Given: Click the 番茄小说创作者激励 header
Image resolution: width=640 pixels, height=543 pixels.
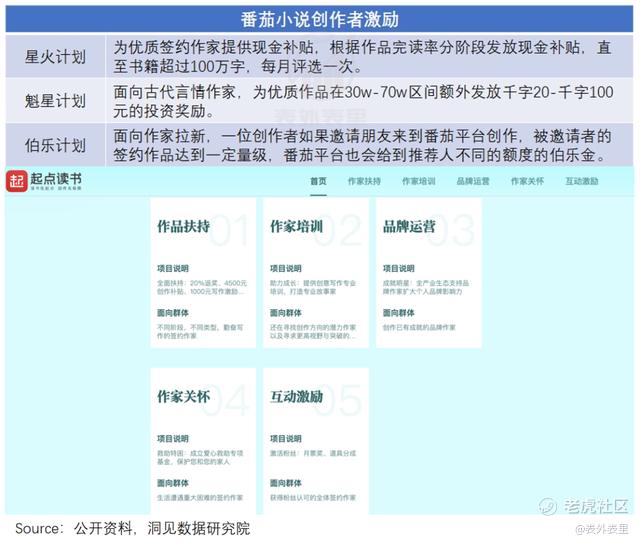Looking at the screenshot, I should 319,19.
